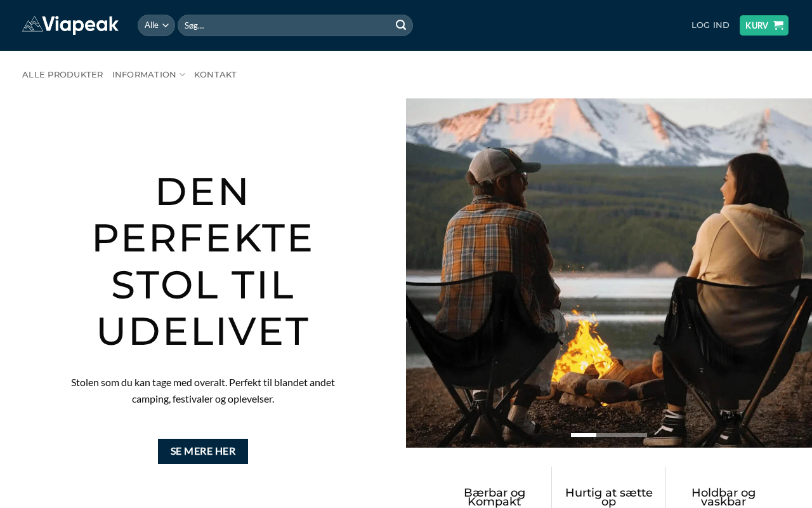Open the KONTAKT menu item
This screenshot has height=508, width=812.
pos(216,75)
